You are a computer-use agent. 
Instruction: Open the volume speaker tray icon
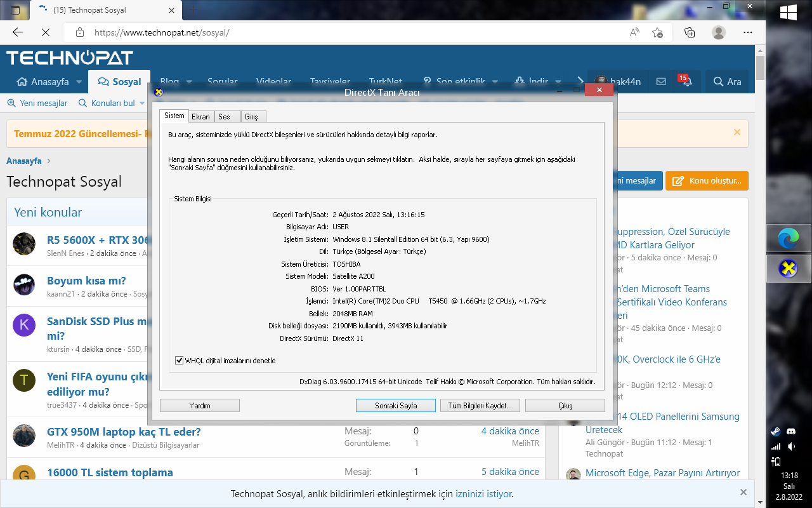(790, 446)
